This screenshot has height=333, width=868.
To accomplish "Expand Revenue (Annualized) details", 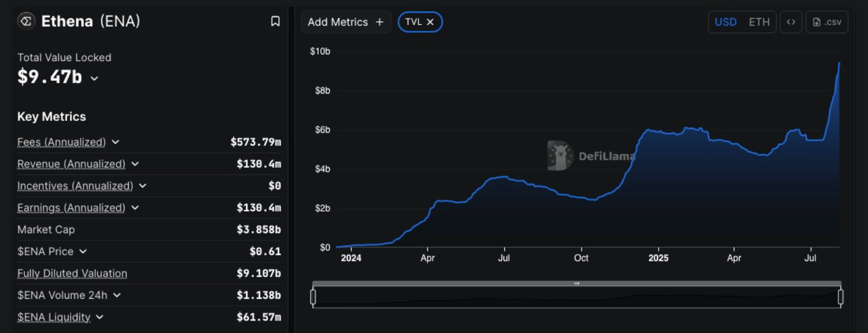I will point(135,164).
